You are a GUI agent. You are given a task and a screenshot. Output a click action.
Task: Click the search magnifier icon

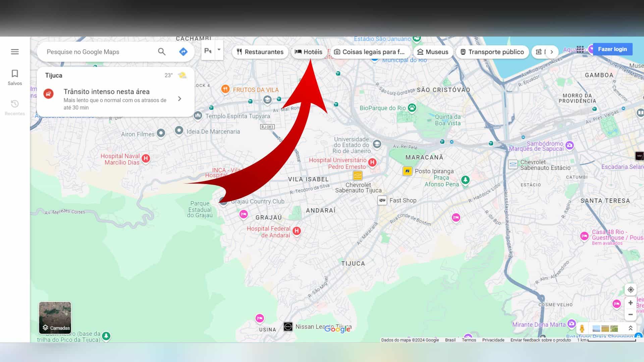[x=162, y=52]
